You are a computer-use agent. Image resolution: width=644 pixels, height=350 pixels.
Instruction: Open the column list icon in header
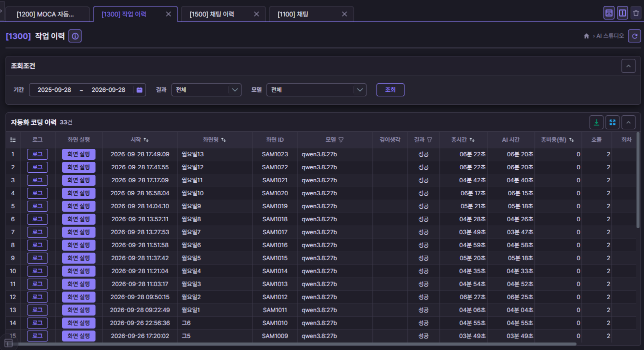(x=13, y=140)
